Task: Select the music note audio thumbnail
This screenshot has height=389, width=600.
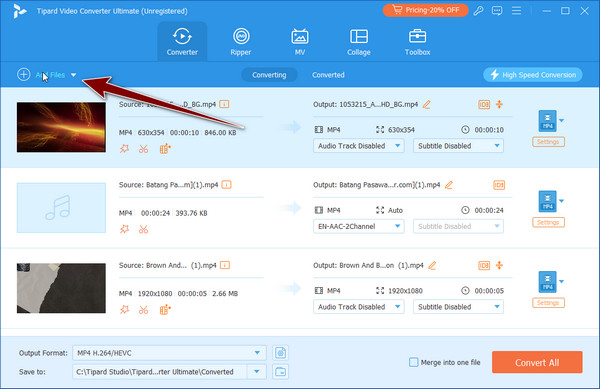Action: 61,208
